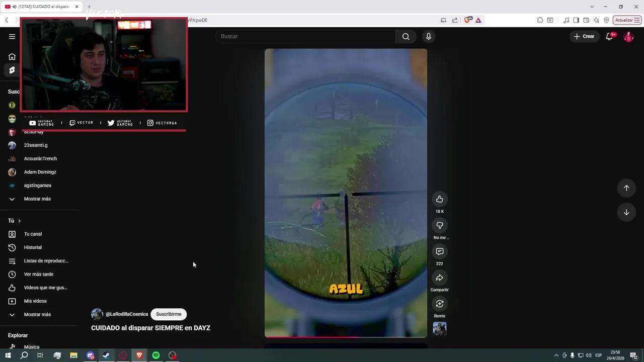Open the LaRodillaCosmica channel avatar

pyautogui.click(x=97, y=314)
